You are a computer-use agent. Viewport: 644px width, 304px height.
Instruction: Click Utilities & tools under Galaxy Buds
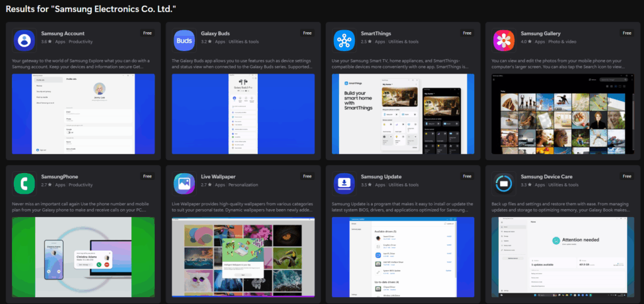pyautogui.click(x=243, y=42)
